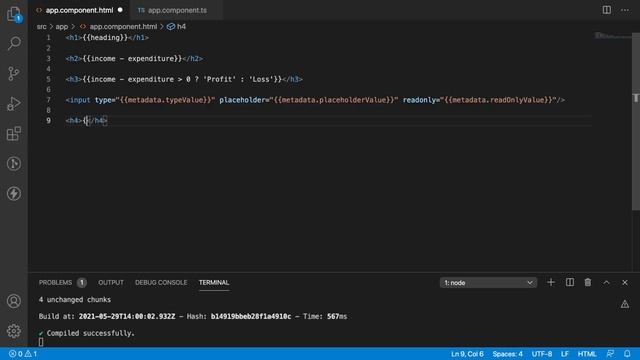Viewport: 640px width, 360px height.
Task: Click 'Compiled successfully.' in the terminal
Action: pyautogui.click(x=90, y=333)
